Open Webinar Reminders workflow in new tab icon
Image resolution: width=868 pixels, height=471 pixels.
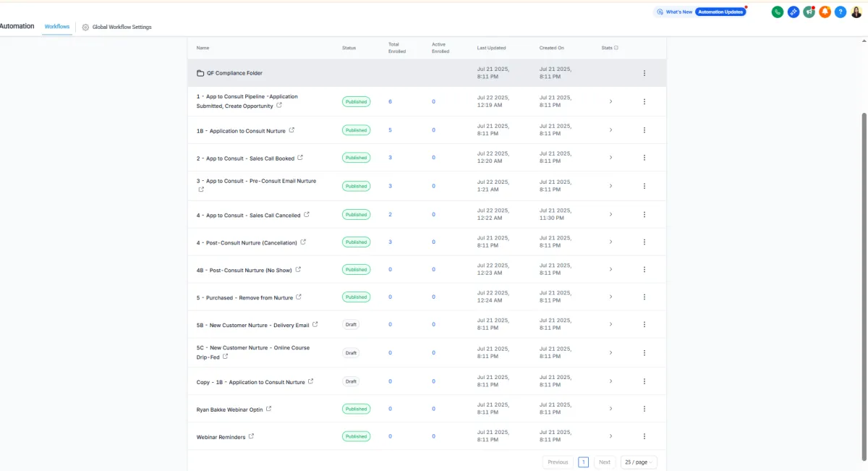252,436
